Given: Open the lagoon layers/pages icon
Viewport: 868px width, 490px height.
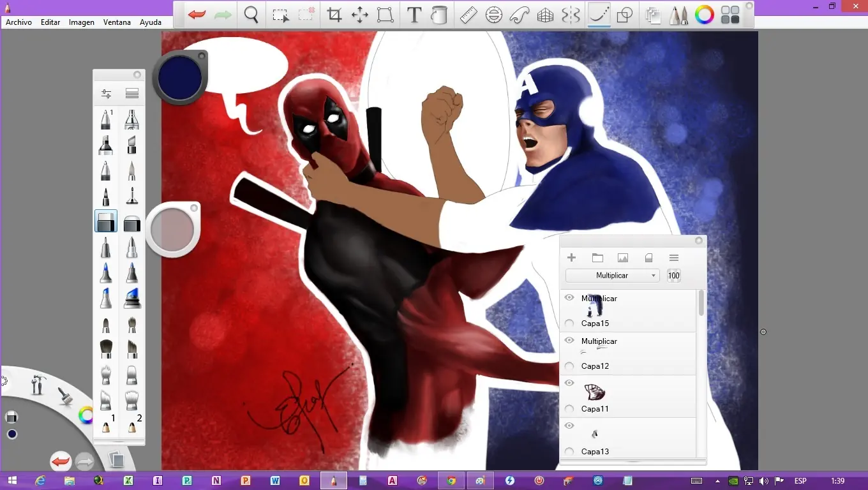Looking at the screenshot, I should (x=116, y=459).
